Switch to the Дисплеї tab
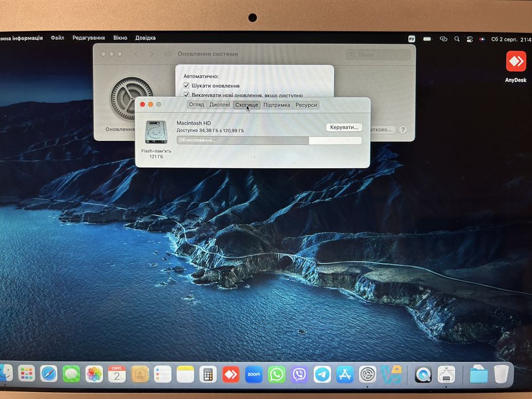 220,104
